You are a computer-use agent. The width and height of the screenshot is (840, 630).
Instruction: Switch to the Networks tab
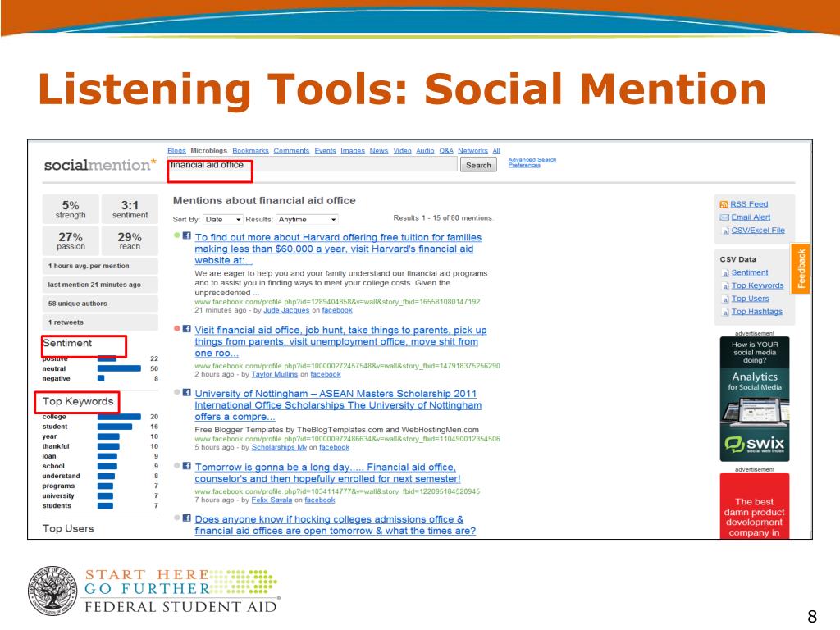(472, 151)
